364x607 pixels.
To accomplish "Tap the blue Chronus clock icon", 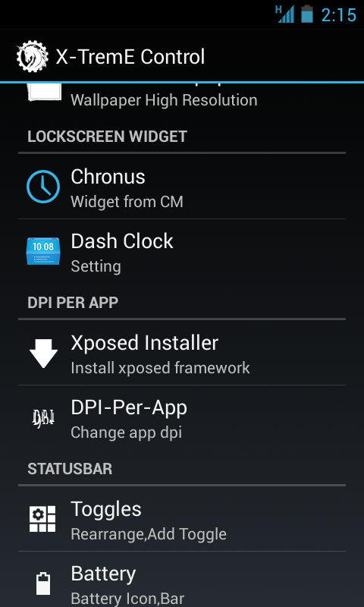I will coord(43,187).
